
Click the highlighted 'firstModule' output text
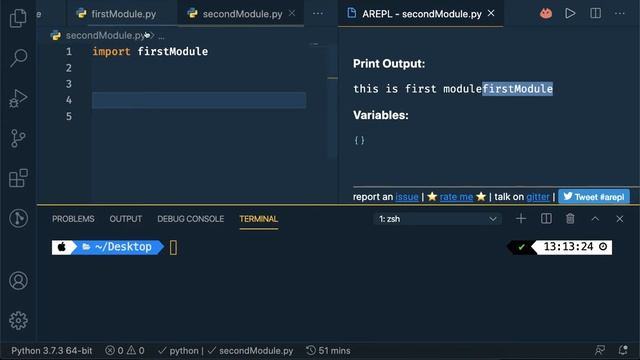click(518, 89)
